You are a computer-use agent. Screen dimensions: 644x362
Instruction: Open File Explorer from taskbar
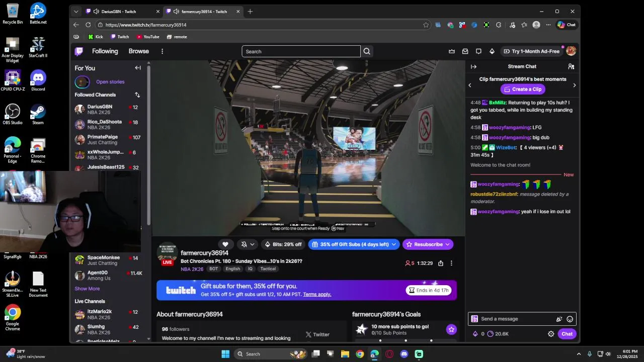click(x=345, y=354)
